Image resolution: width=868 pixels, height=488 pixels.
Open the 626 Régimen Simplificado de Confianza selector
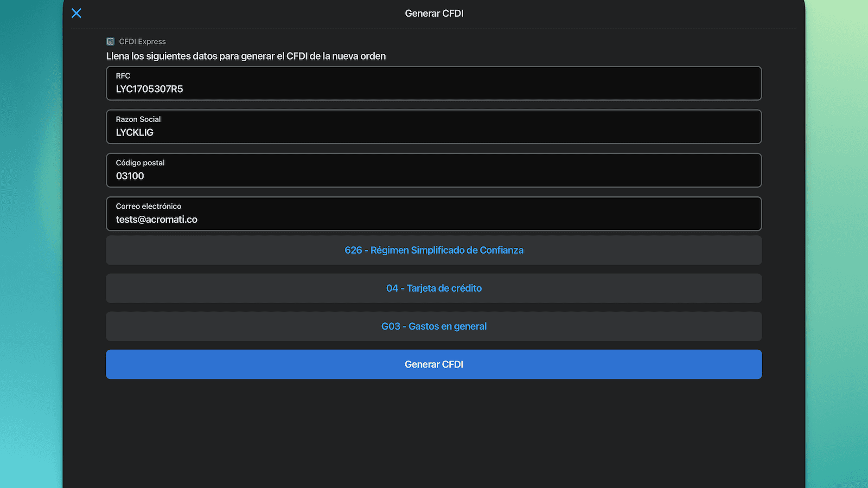click(x=434, y=251)
